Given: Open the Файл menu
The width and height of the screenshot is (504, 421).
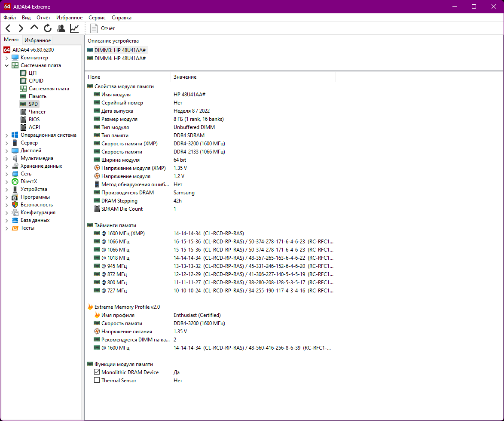Looking at the screenshot, I should pos(9,18).
